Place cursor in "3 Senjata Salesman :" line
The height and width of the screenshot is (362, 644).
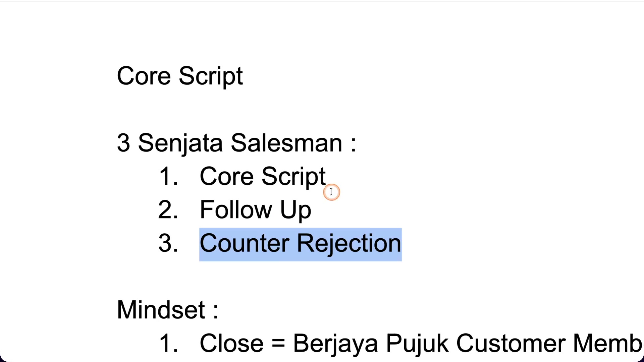tap(236, 143)
